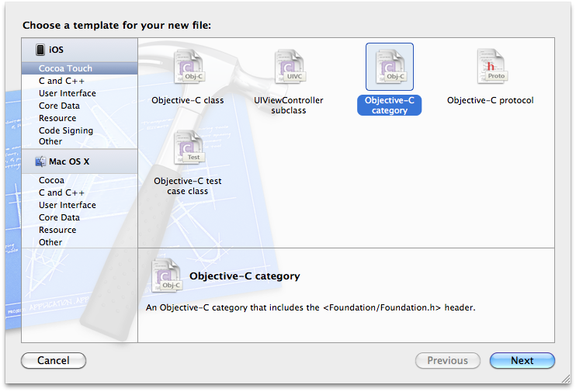
Task: Click the "Objective-C protocol" label
Action: (491, 100)
